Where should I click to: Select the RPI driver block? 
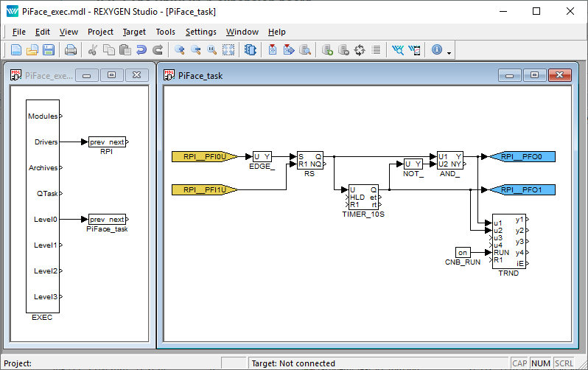pyautogui.click(x=107, y=142)
